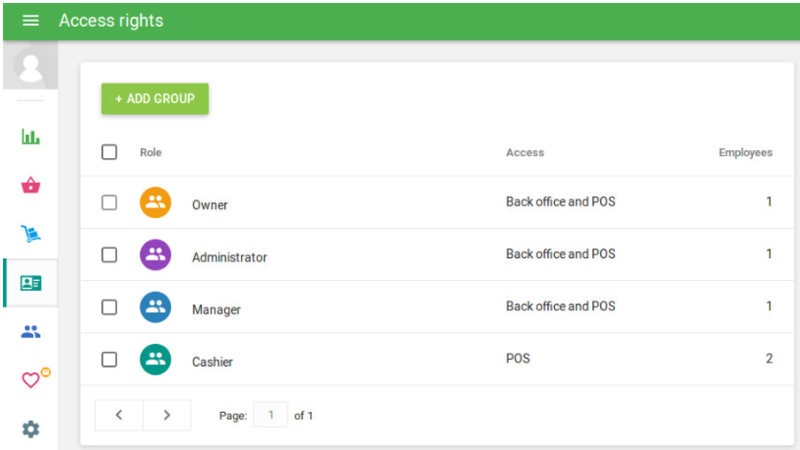Viewport: 800px width, 450px height.
Task: Click the Add Group button
Action: click(155, 99)
